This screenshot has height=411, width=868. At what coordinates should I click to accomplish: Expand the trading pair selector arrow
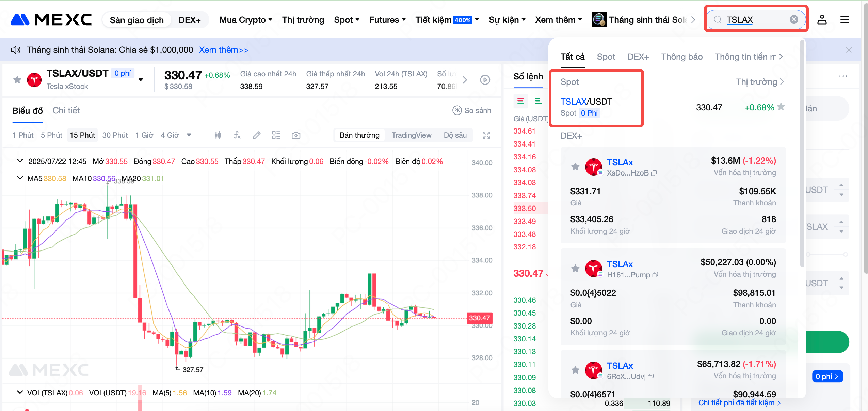point(141,80)
